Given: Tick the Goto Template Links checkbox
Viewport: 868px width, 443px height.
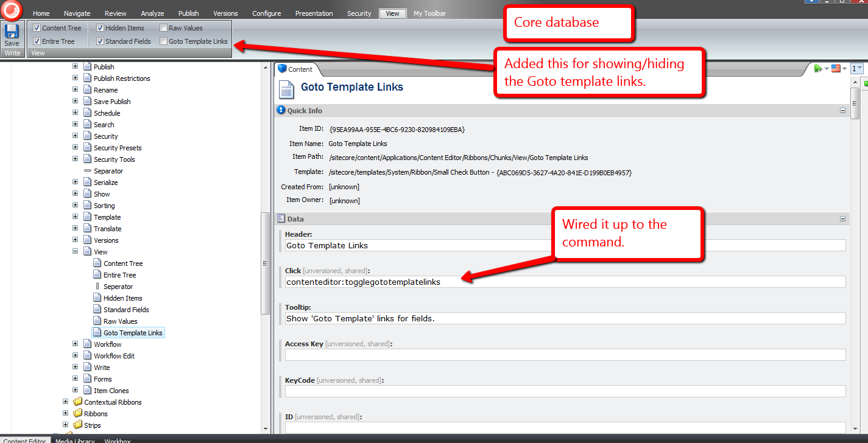Looking at the screenshot, I should (x=164, y=41).
